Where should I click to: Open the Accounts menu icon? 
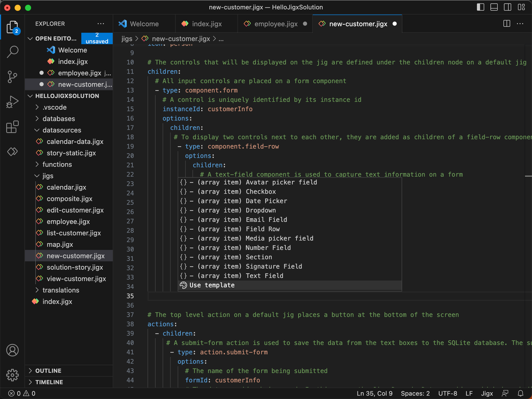[x=12, y=350]
